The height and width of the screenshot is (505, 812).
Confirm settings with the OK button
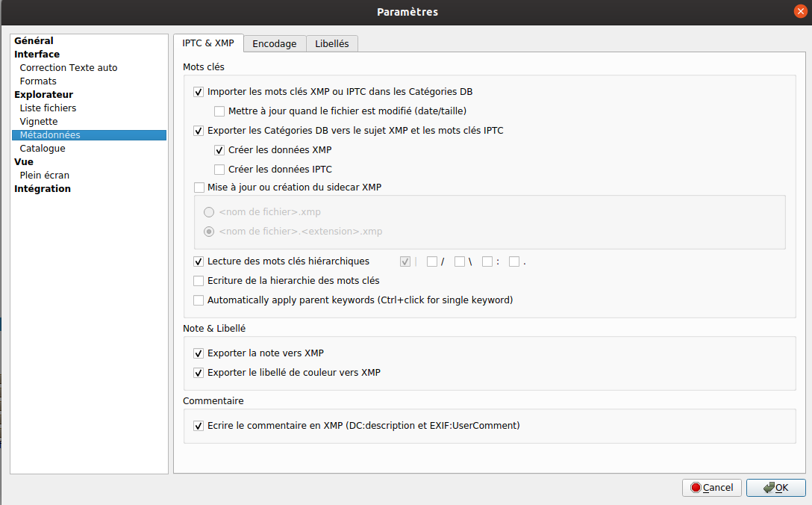coord(775,488)
